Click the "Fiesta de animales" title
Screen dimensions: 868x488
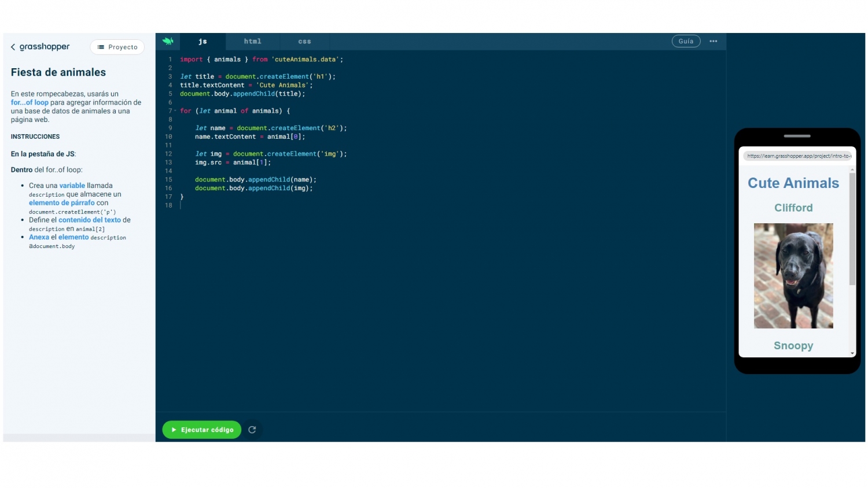[58, 72]
